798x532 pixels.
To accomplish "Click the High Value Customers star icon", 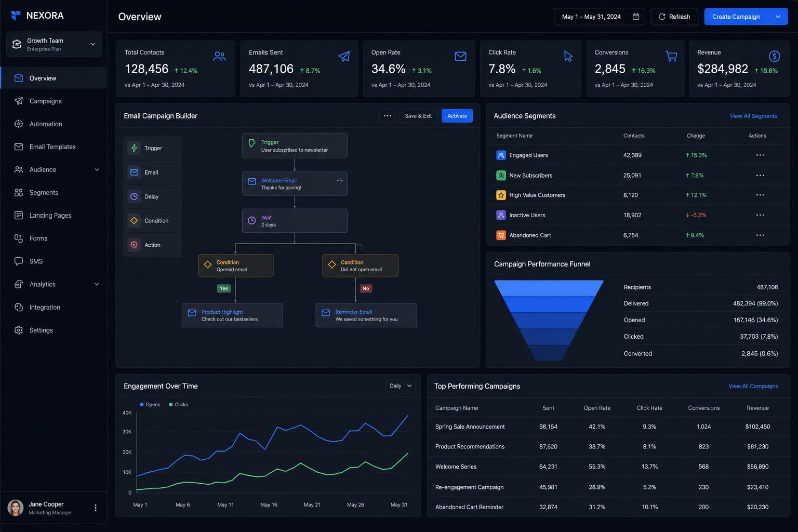I will coord(501,195).
